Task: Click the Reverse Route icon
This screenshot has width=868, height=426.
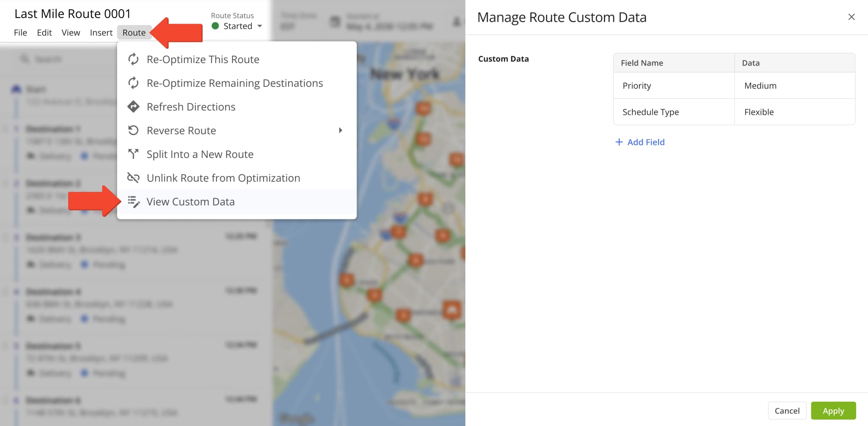Action: pos(134,130)
